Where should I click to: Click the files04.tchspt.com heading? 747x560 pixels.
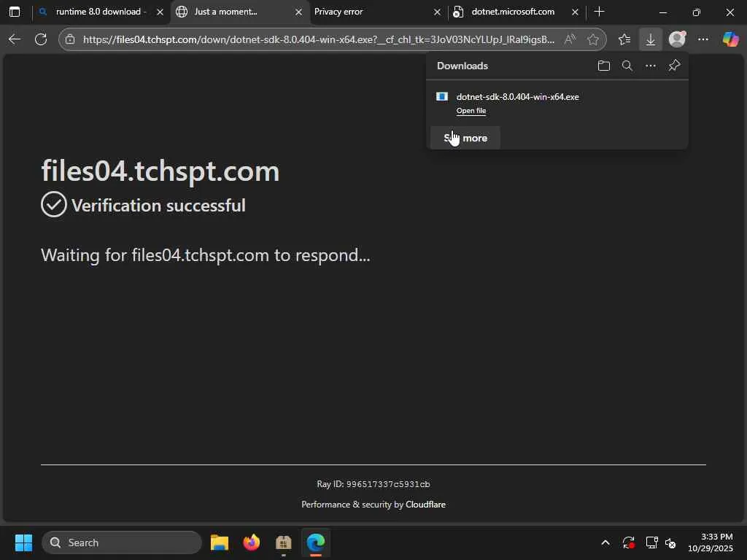[x=160, y=171]
